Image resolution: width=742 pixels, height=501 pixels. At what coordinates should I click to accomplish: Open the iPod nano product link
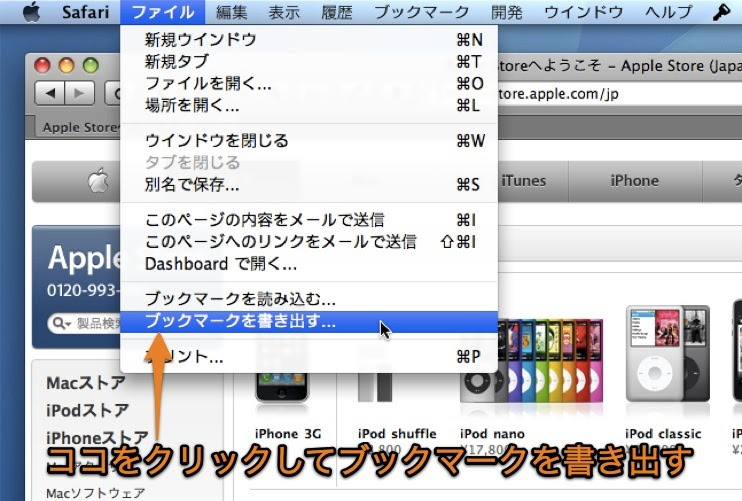pos(492,433)
